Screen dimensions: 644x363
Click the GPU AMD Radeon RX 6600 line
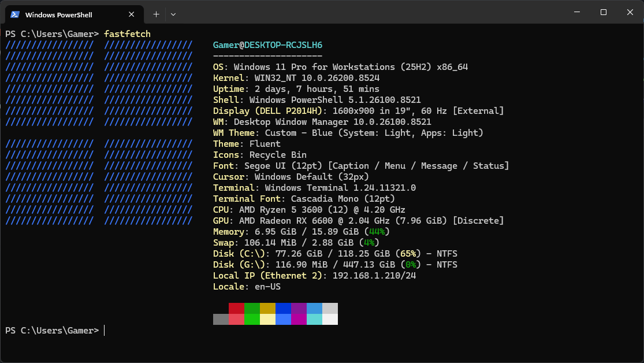tap(358, 221)
